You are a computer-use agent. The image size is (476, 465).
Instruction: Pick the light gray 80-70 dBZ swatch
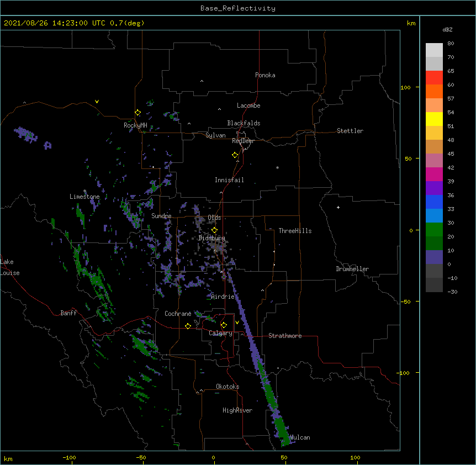tap(434, 50)
